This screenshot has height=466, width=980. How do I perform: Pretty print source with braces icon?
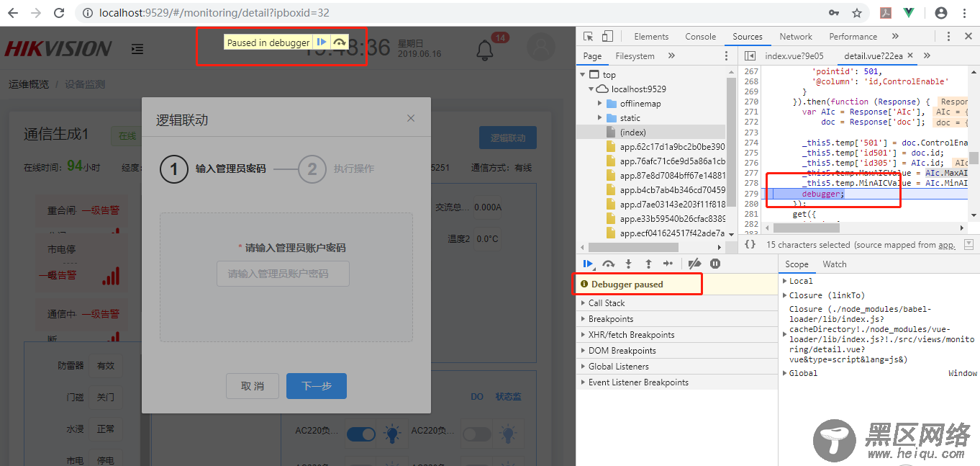click(750, 244)
